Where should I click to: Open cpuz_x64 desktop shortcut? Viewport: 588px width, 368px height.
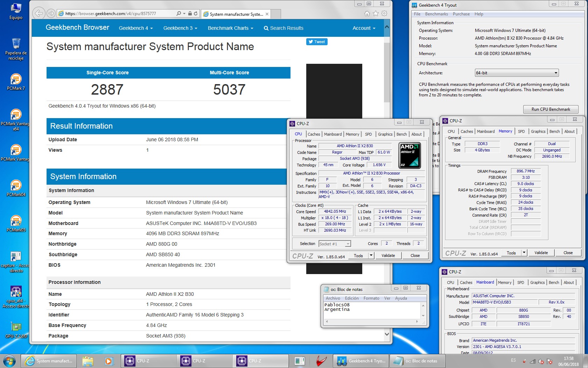[16, 297]
